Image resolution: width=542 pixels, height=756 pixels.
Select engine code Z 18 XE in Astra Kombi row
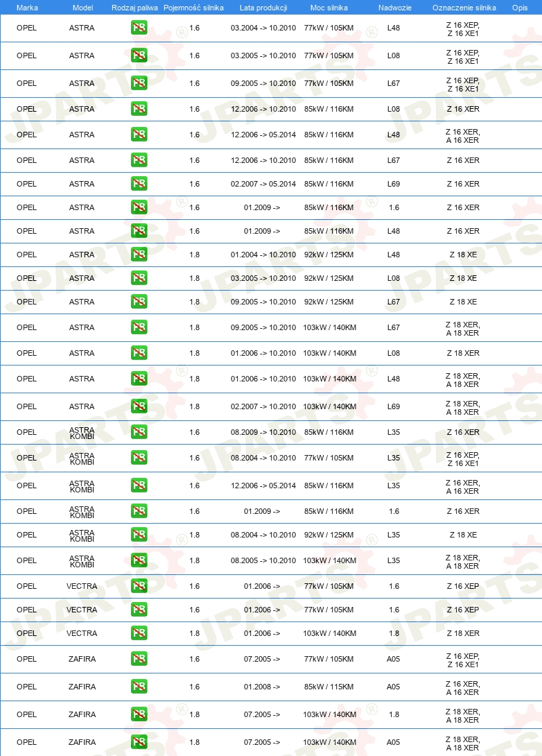click(x=463, y=535)
